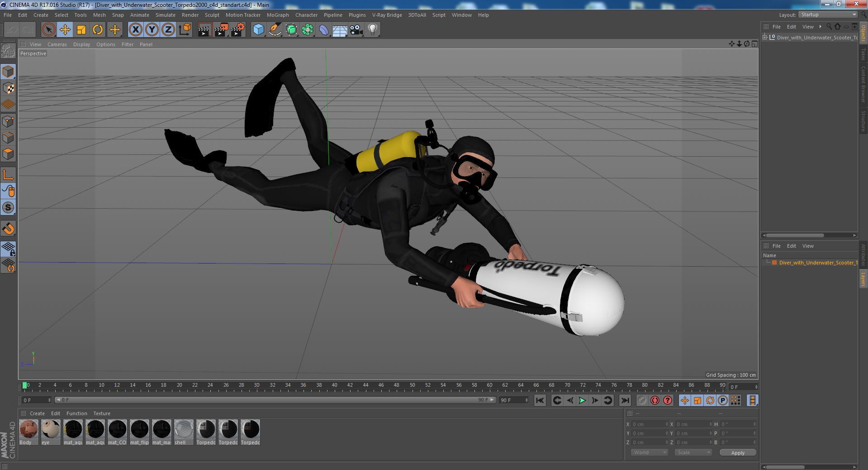Screen dimensions: 868x470
Task: Click the Record Active Objects button
Action: click(642, 400)
